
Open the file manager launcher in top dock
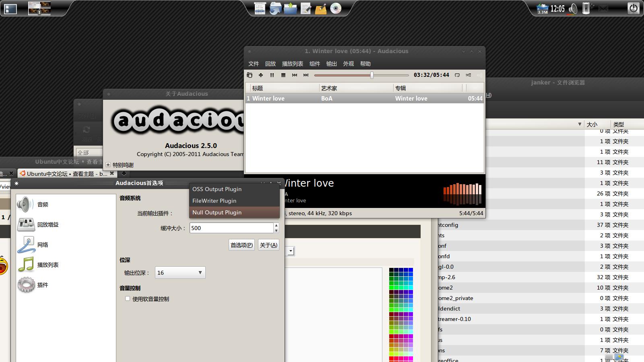coord(275,8)
